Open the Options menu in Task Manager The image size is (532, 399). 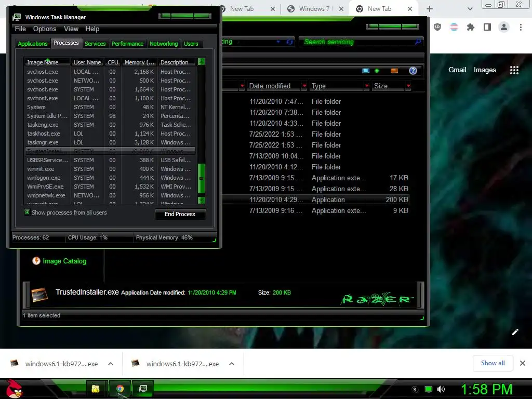(x=45, y=29)
